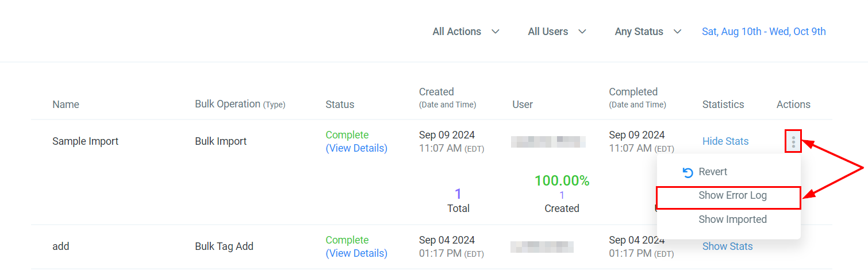Click the blurred user of add row

click(x=542, y=247)
